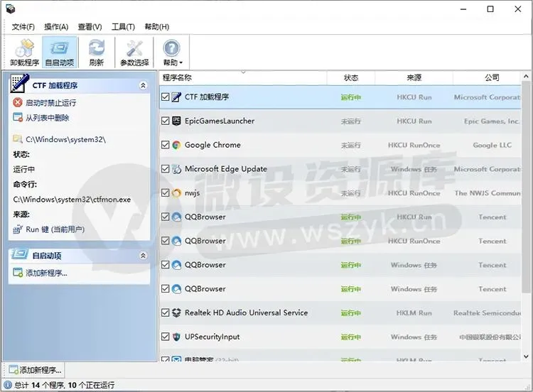Uncheck the Realtek HD Audio Universal Service checkbox
Image resolution: width=533 pixels, height=392 pixels.
click(x=165, y=313)
